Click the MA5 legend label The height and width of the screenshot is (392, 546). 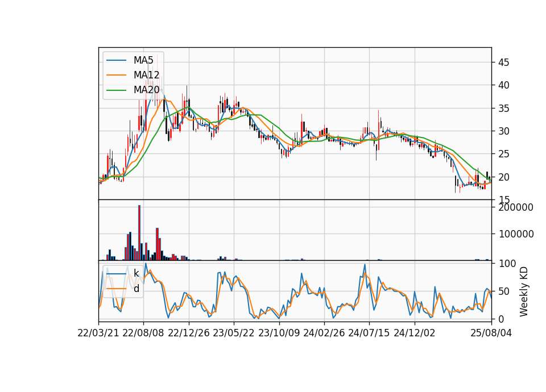[143, 60]
